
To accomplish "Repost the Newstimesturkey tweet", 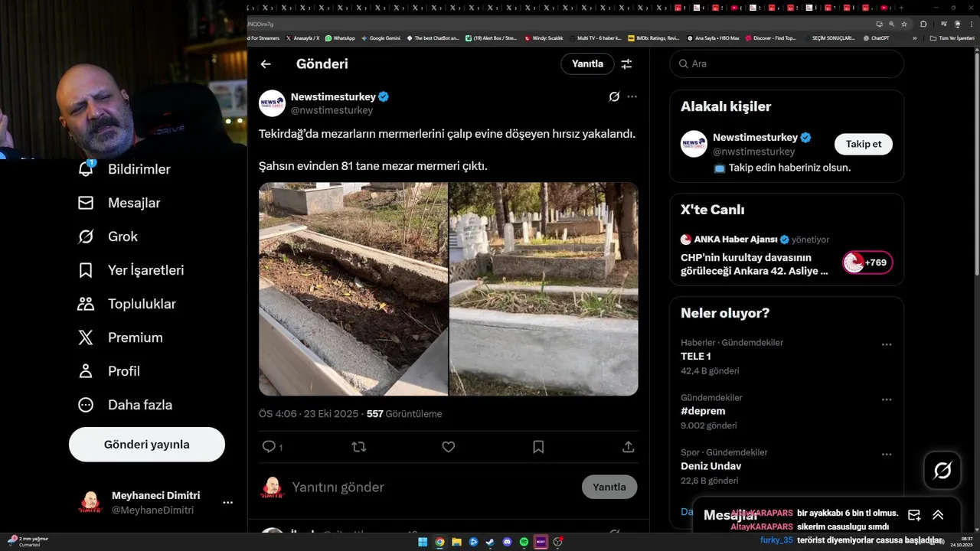I will click(x=358, y=446).
